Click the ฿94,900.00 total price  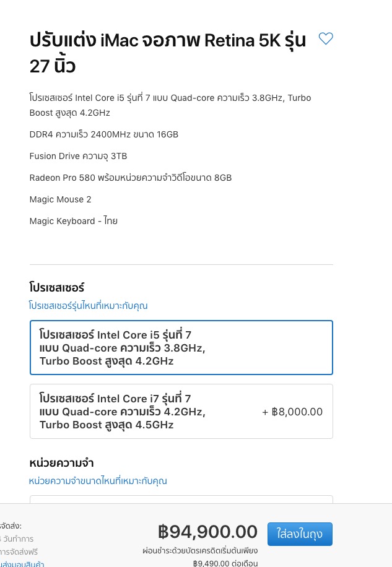tap(207, 532)
